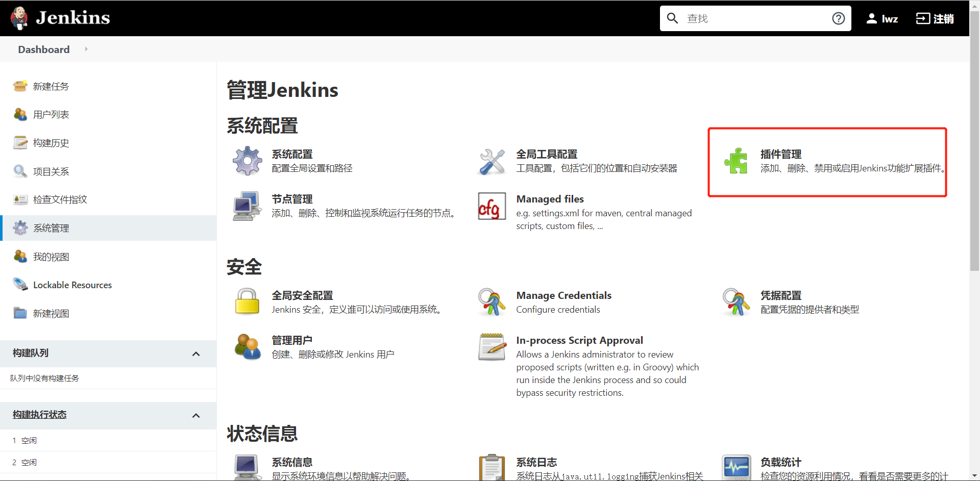
Task: Open the 插件管理 link
Action: point(781,154)
